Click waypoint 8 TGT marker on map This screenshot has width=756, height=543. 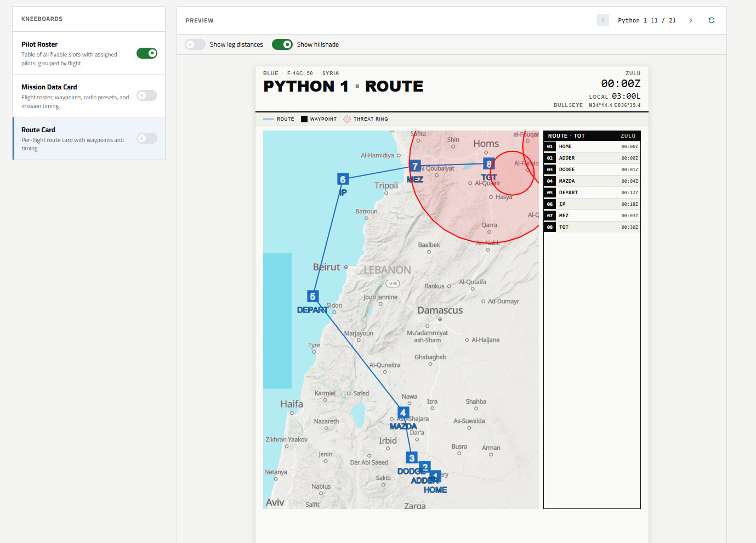(489, 163)
